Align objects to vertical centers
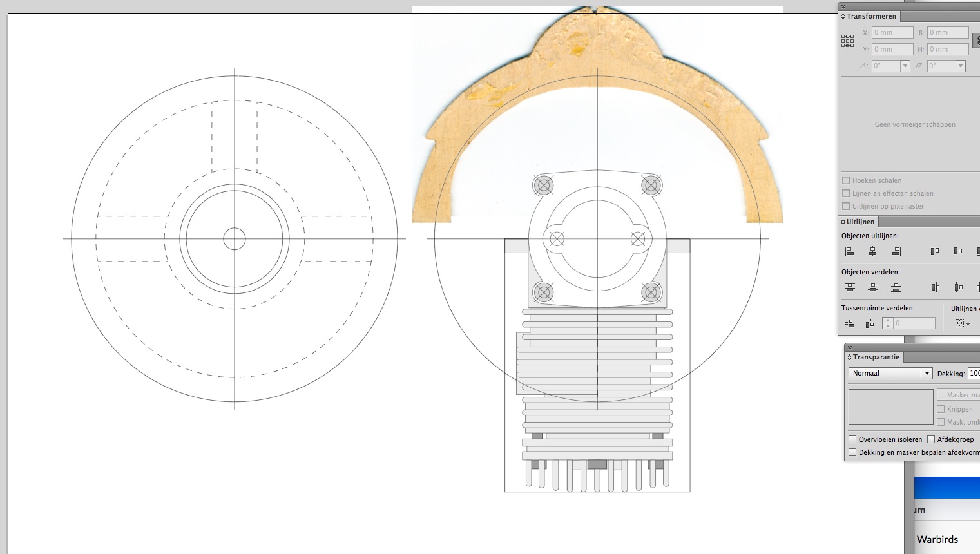This screenshot has height=554, width=980. [x=958, y=251]
